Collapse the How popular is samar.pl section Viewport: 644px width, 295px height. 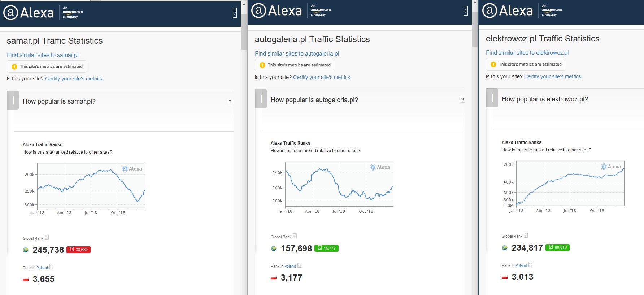pyautogui.click(x=13, y=100)
